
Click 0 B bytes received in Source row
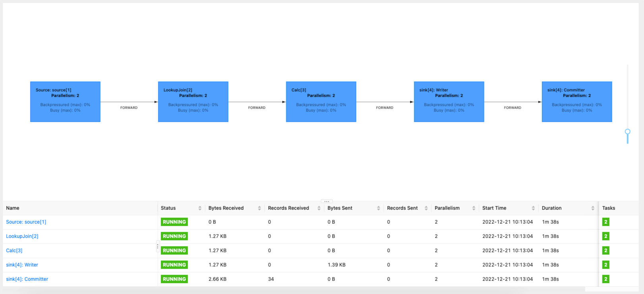pyautogui.click(x=212, y=222)
